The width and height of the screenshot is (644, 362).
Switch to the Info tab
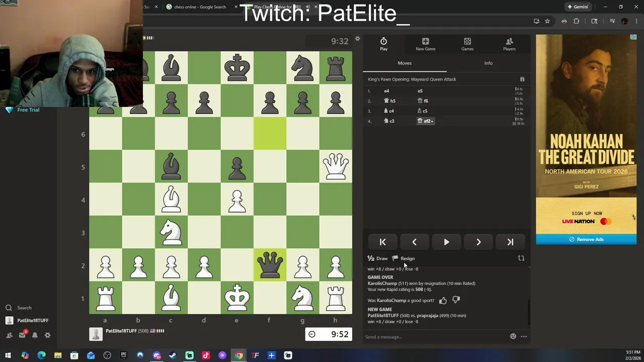(x=489, y=63)
